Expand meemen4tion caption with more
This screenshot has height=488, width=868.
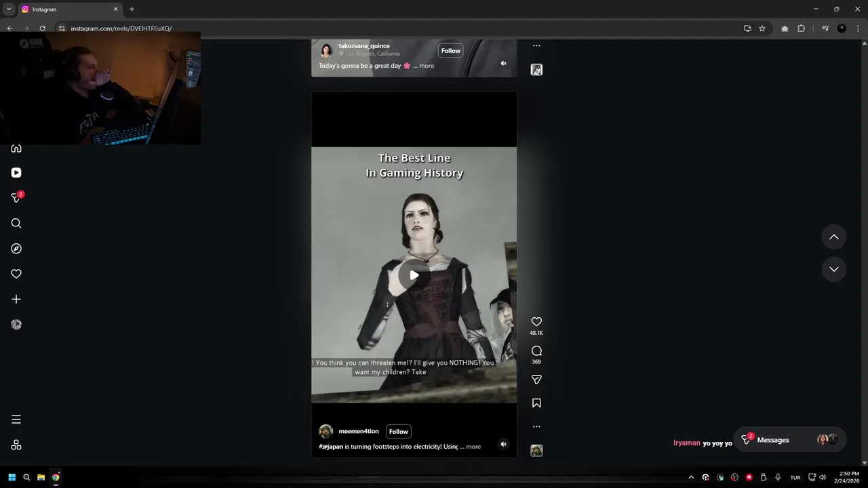tap(473, 447)
